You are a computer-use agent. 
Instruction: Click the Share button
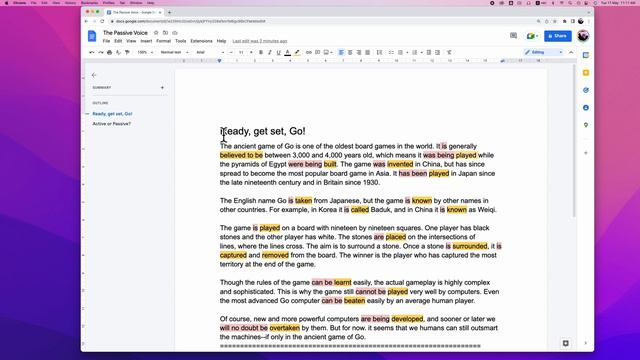pos(558,36)
